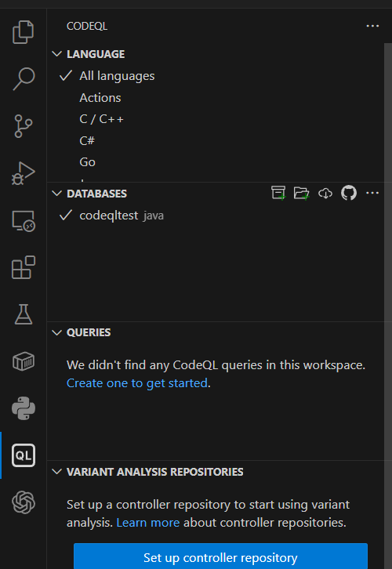Image resolution: width=392 pixels, height=569 pixels.
Task: Open the Learn more link about controller repositories
Action: click(x=148, y=523)
